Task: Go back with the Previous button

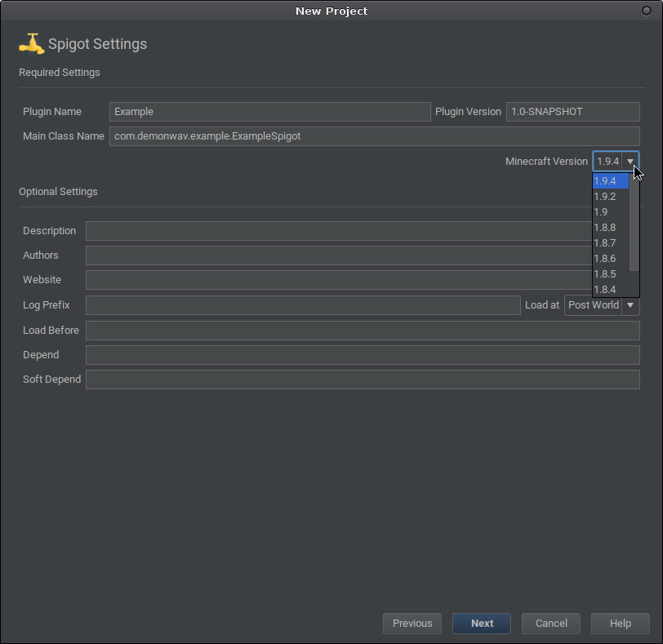Action: click(412, 624)
